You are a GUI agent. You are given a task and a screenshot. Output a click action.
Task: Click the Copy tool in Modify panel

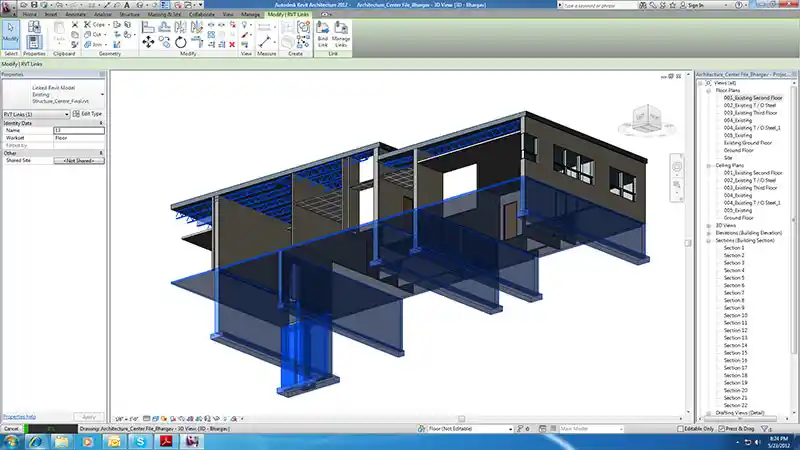click(164, 42)
